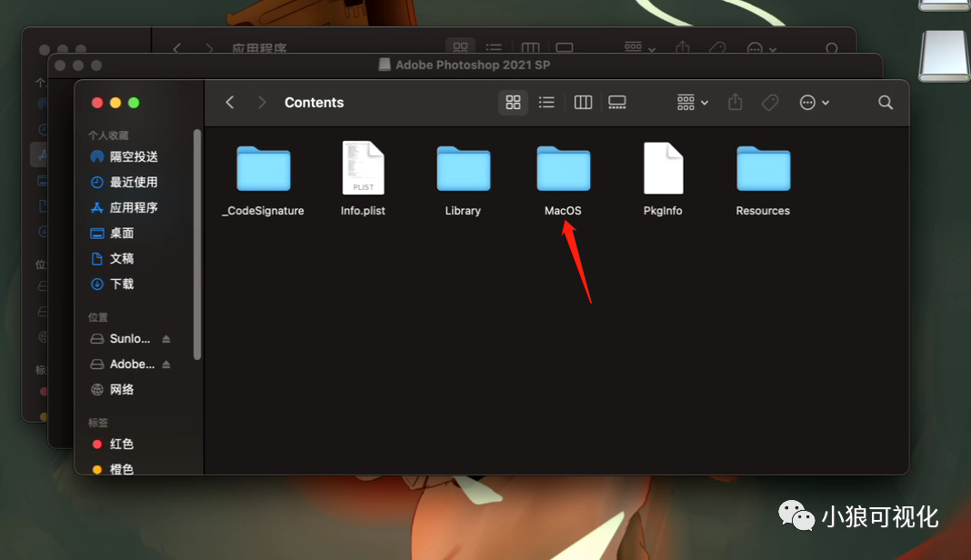Open the More actions ellipsis menu
The image size is (971, 560).
pyautogui.click(x=814, y=102)
